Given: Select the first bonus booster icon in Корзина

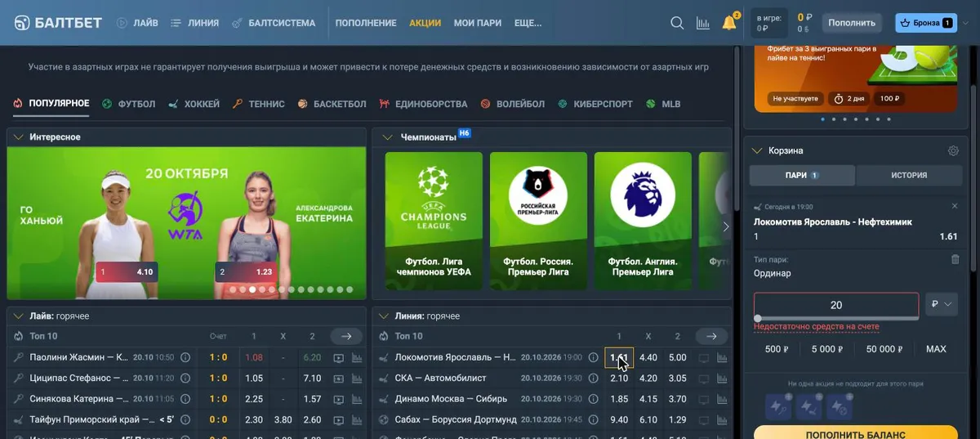Looking at the screenshot, I should pyautogui.click(x=777, y=406).
